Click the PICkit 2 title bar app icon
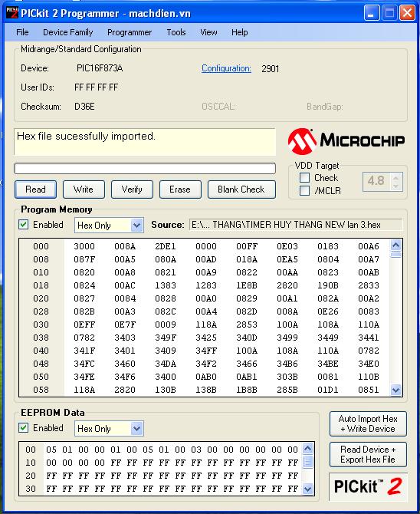 [x=12, y=13]
